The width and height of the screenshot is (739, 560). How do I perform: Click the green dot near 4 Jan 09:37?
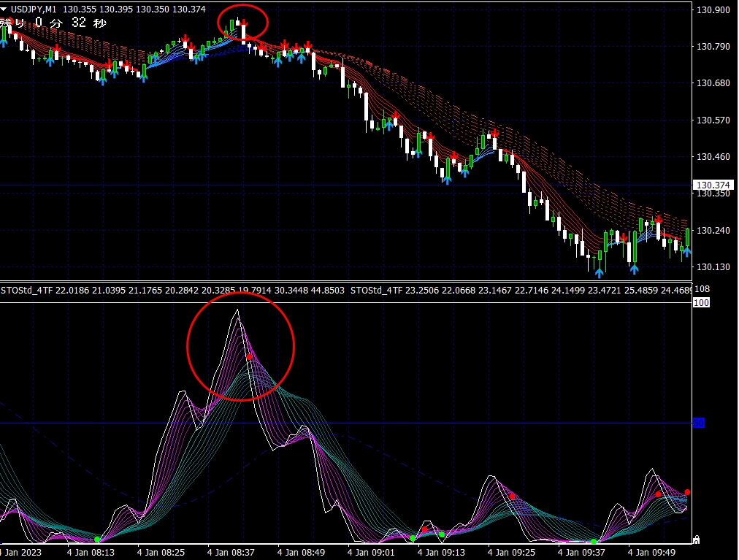pos(594,542)
